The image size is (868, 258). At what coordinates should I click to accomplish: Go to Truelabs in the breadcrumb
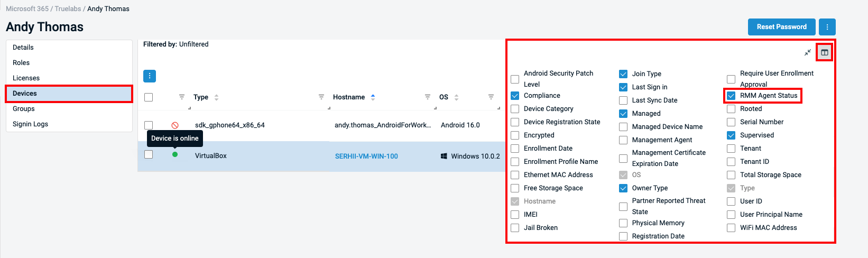pyautogui.click(x=68, y=8)
